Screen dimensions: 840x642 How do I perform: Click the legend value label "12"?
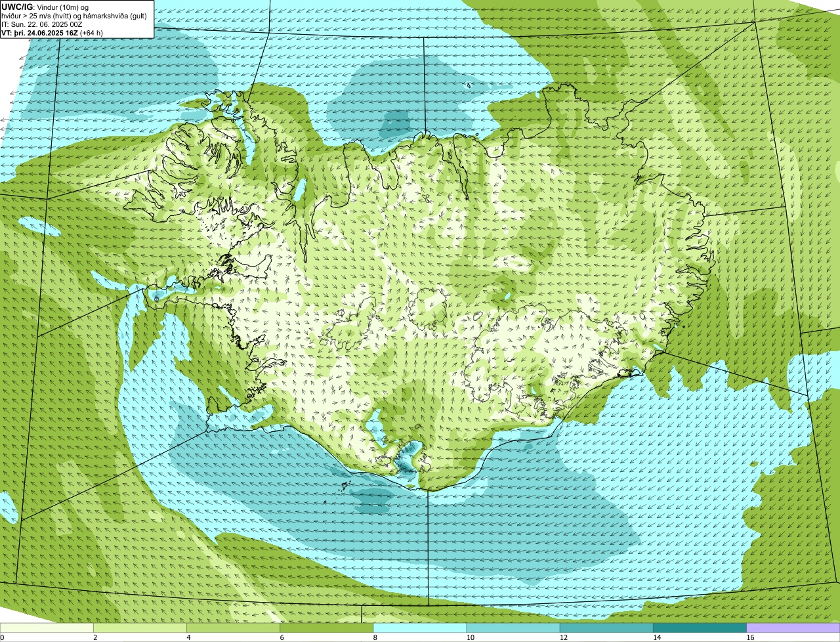point(562,637)
